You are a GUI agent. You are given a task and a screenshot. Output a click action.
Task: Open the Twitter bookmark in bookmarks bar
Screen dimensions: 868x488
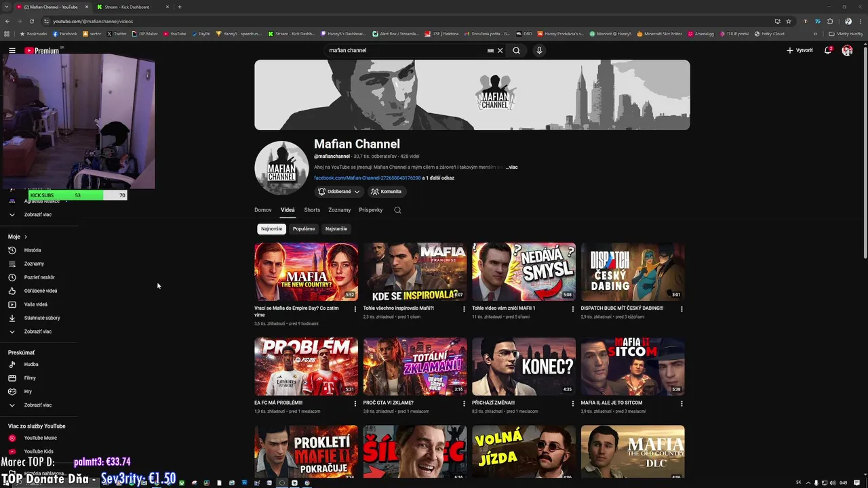coord(117,33)
